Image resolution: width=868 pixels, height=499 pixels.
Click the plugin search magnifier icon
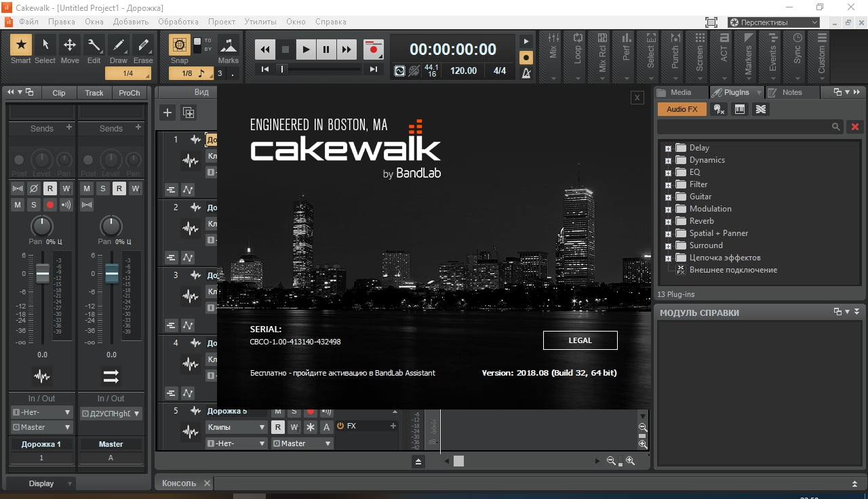[837, 127]
